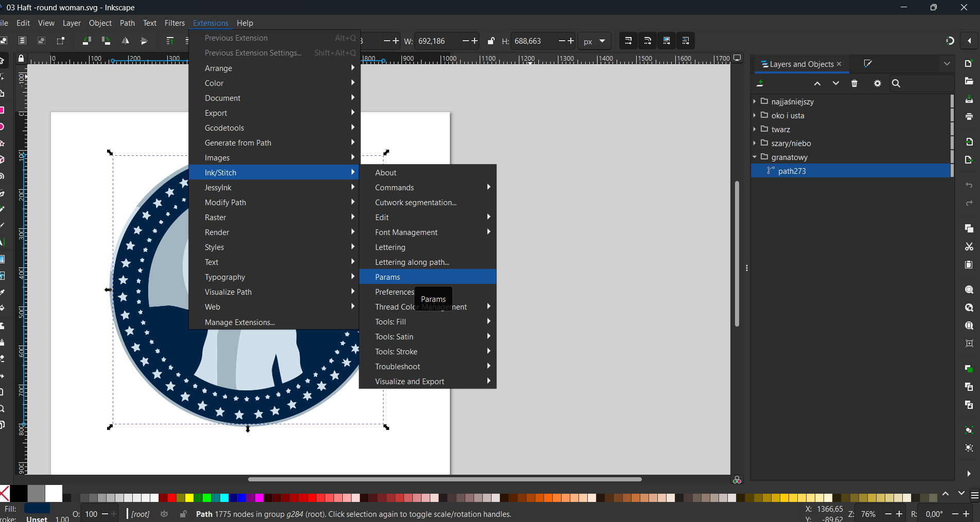Expand the twarz layer

(x=755, y=129)
